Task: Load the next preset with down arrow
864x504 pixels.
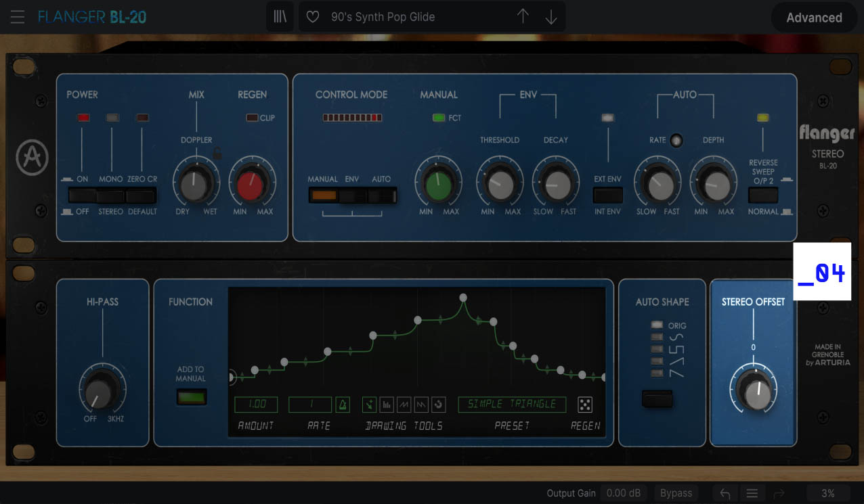Action: 550,16
